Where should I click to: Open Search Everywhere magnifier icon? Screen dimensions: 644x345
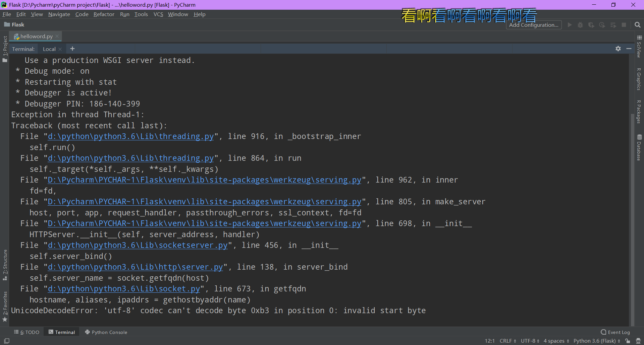pyautogui.click(x=638, y=25)
